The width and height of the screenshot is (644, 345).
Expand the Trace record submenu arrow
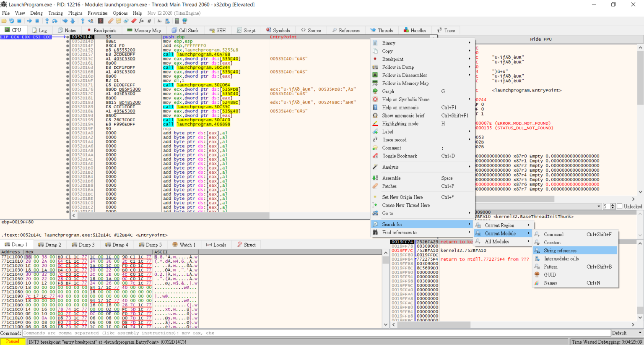tap(469, 140)
